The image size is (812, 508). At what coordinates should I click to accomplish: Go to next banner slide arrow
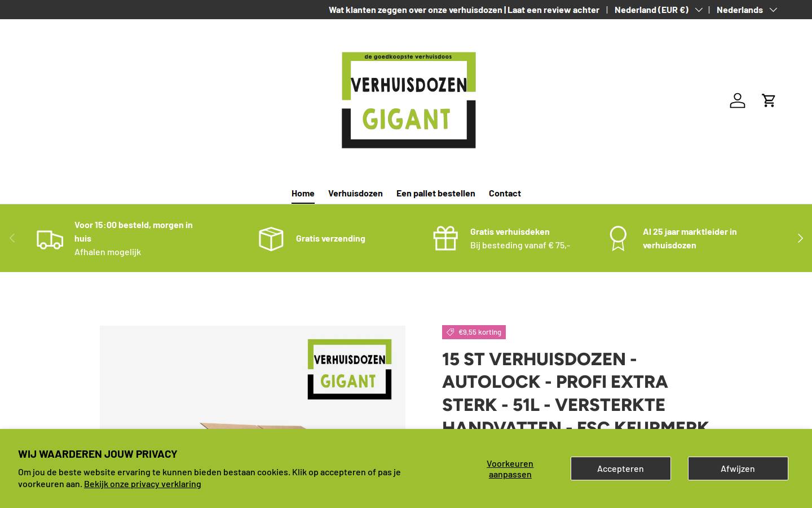[x=800, y=238]
